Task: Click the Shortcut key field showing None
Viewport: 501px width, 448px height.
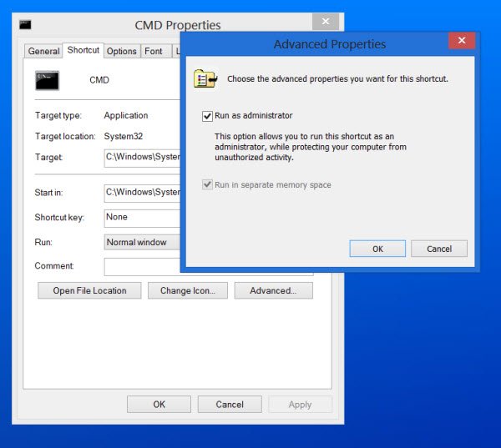Action: click(142, 218)
